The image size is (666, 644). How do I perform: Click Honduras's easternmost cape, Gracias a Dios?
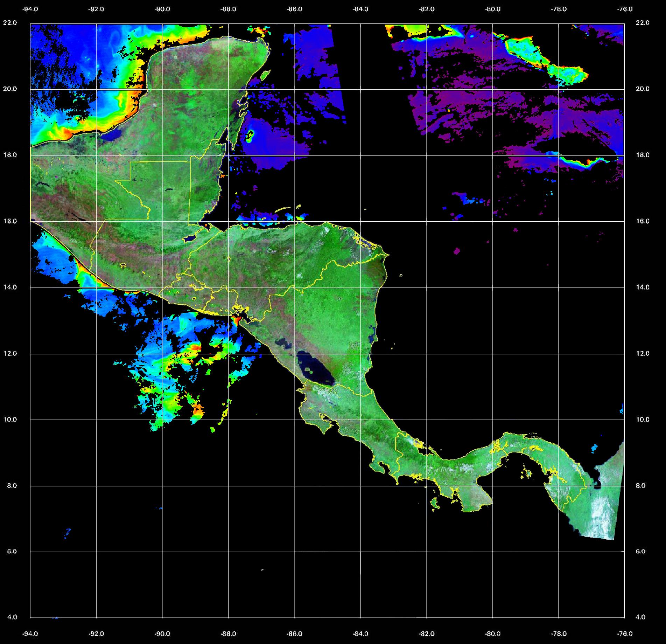point(387,255)
